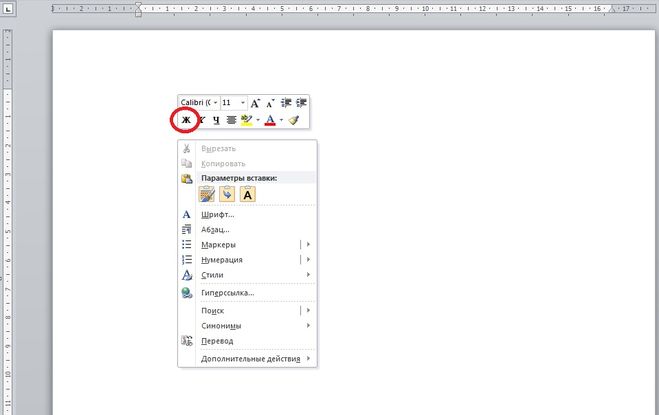The width and height of the screenshot is (659, 415).
Task: Click the horizontal ruler at 10
Action: [x=425, y=8]
